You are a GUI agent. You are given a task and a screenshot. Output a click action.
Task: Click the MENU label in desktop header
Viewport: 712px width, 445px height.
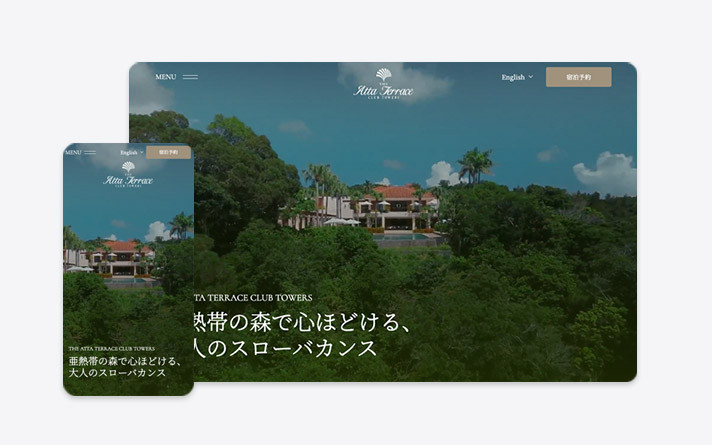click(165, 77)
